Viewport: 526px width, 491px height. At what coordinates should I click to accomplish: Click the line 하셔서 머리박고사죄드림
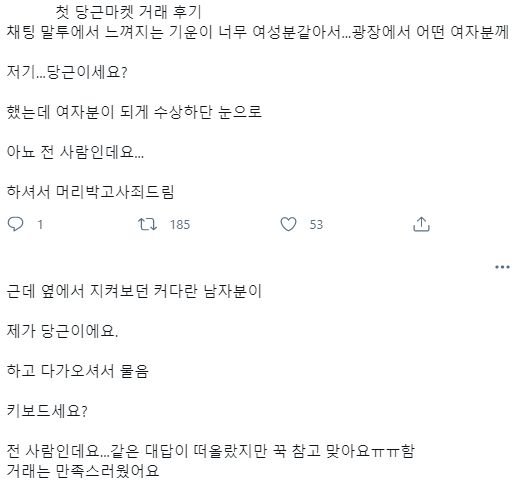(x=90, y=192)
